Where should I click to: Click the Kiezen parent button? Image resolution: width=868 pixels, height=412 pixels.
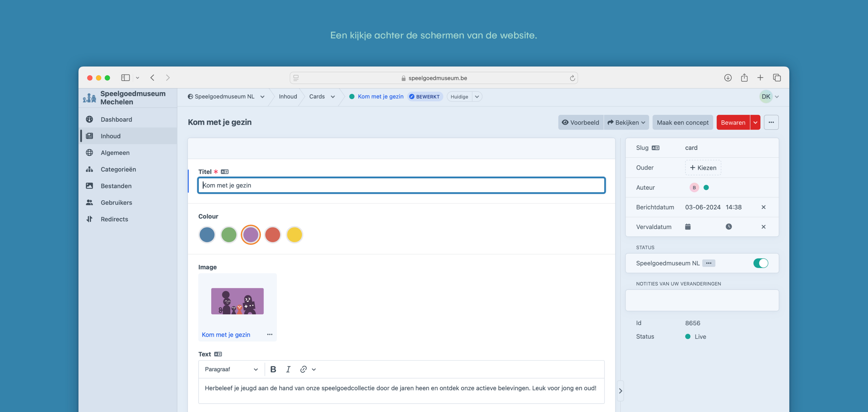[703, 168]
